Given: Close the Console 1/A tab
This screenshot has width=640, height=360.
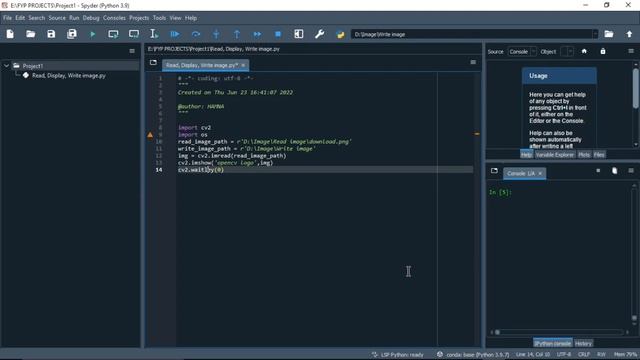Looking at the screenshot, I should [540, 173].
